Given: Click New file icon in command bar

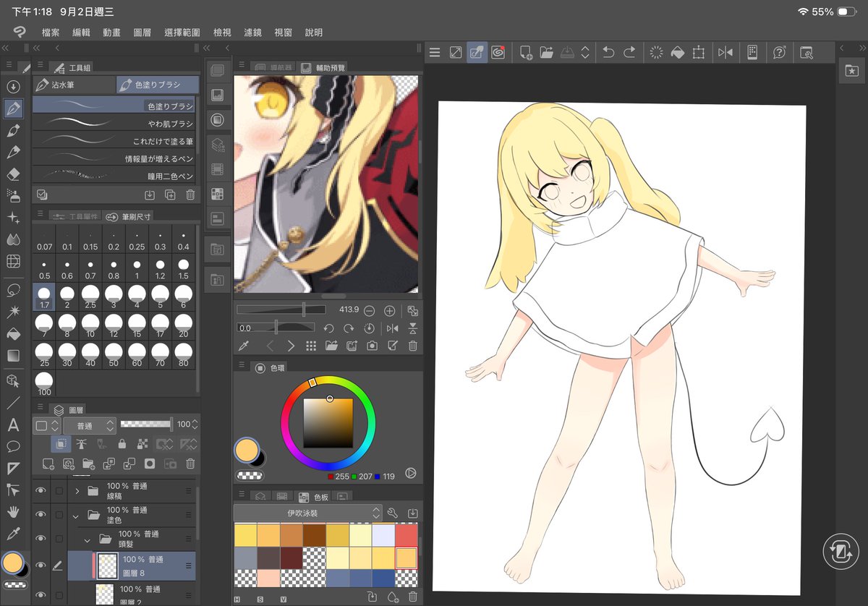Looking at the screenshot, I should pyautogui.click(x=526, y=52).
